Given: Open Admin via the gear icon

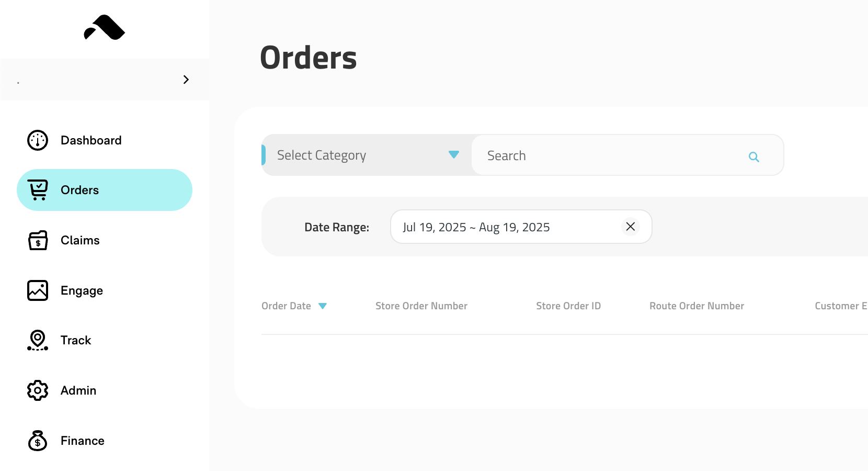Looking at the screenshot, I should [x=37, y=390].
